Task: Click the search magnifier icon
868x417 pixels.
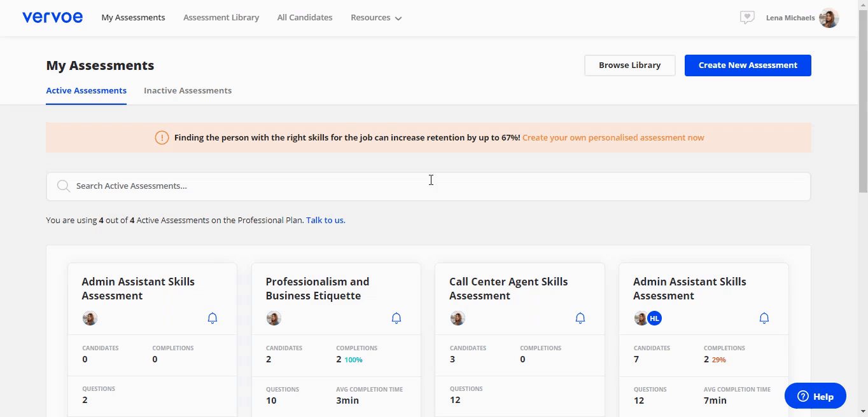Action: point(64,186)
